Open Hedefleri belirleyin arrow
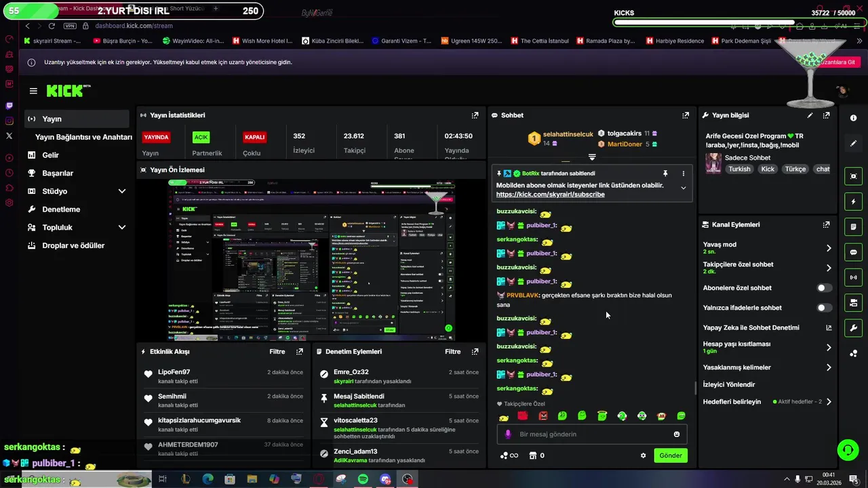868x488 pixels. [828, 402]
